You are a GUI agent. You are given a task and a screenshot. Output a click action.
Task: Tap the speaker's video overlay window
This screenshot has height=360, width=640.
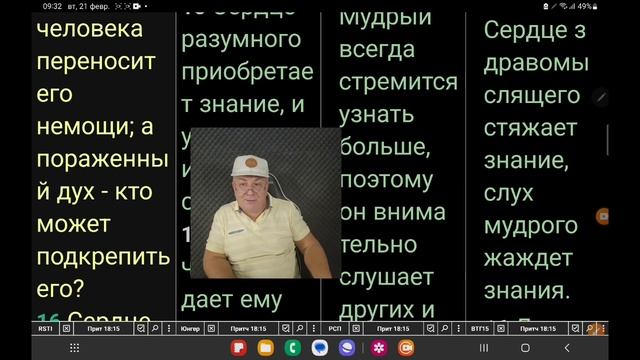266,203
